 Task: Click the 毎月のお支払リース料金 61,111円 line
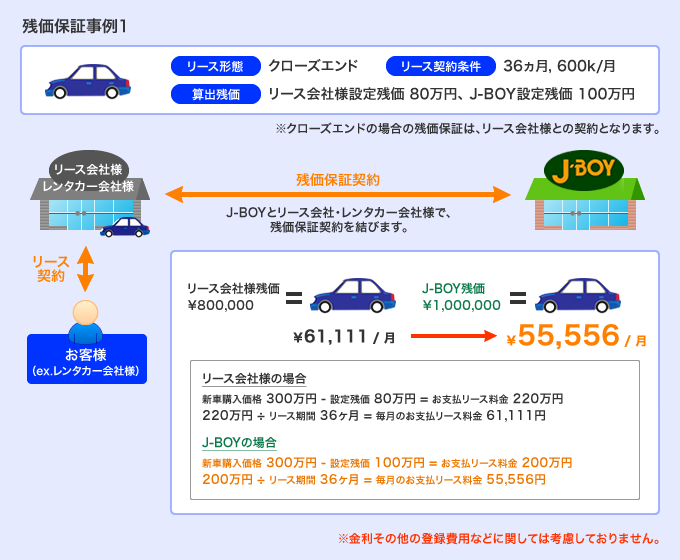pos(374,416)
